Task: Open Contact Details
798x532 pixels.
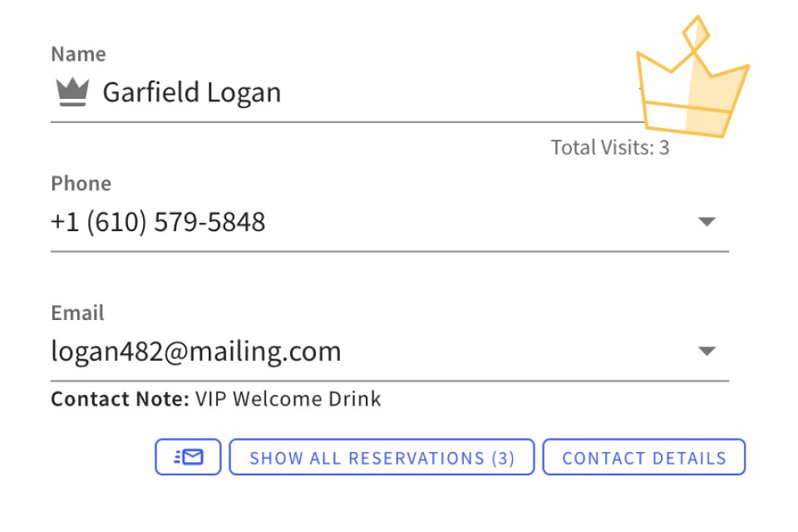Action: click(644, 457)
